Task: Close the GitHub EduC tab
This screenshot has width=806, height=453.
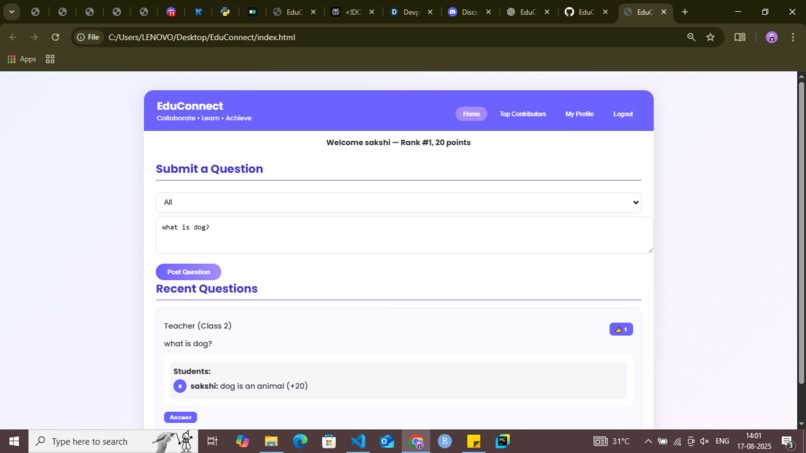Action: [605, 12]
